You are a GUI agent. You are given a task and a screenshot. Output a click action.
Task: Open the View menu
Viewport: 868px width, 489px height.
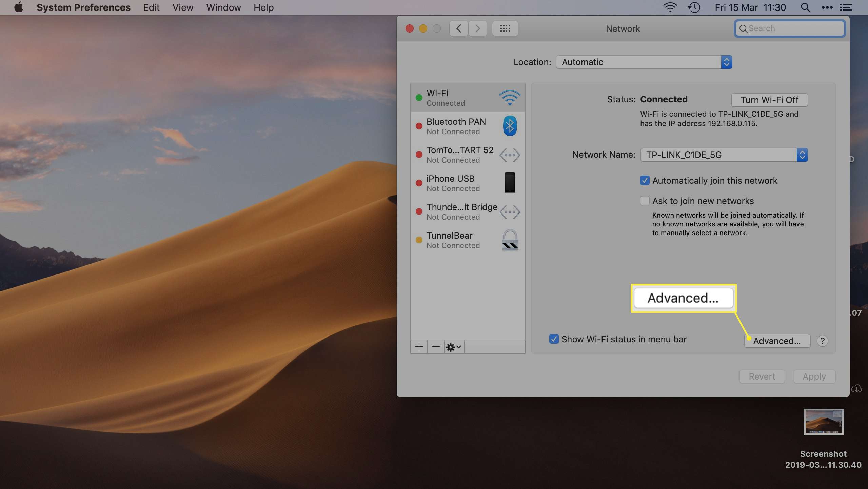183,7
